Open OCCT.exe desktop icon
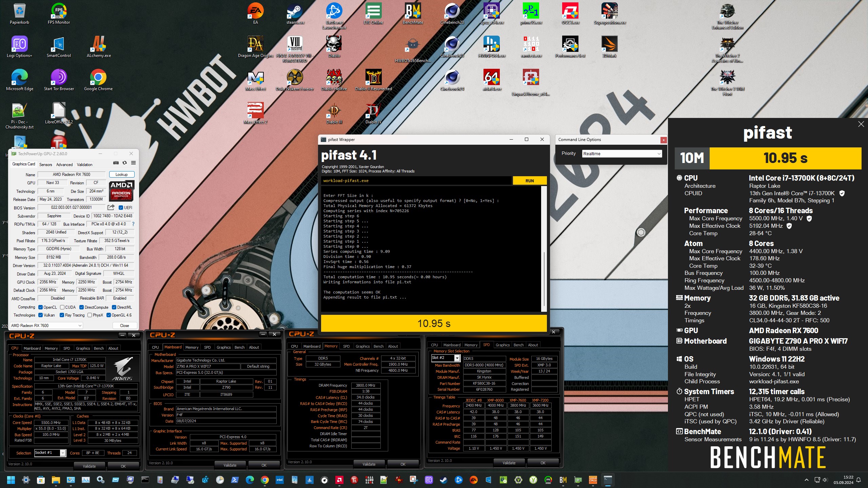Viewport: 868px width, 488px height. click(x=570, y=14)
